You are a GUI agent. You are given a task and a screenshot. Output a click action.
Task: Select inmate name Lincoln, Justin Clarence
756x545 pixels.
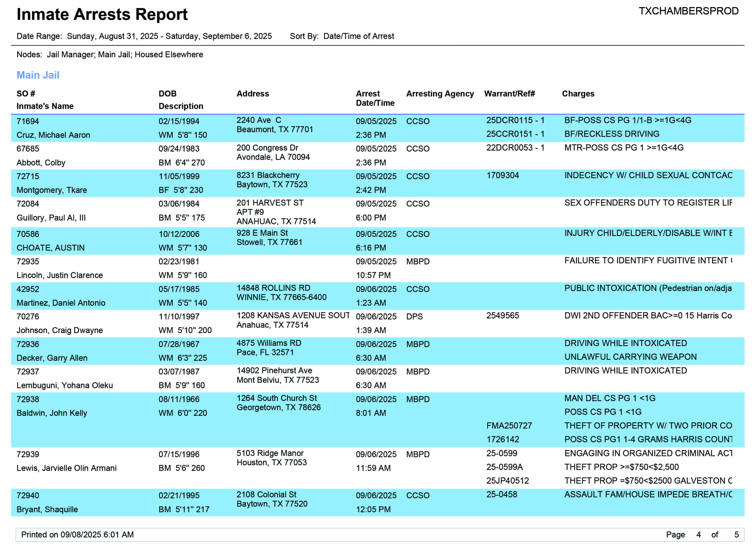[60, 275]
